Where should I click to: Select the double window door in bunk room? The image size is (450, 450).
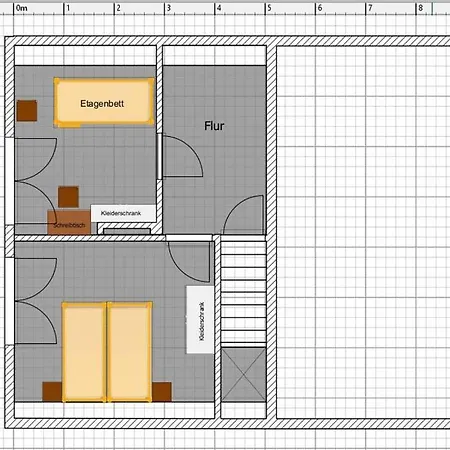(x=32, y=181)
